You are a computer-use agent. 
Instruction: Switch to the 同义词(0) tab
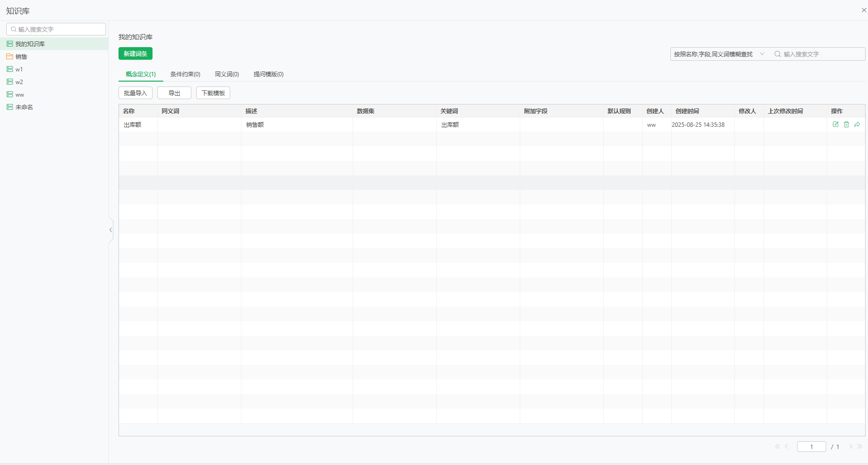[227, 74]
